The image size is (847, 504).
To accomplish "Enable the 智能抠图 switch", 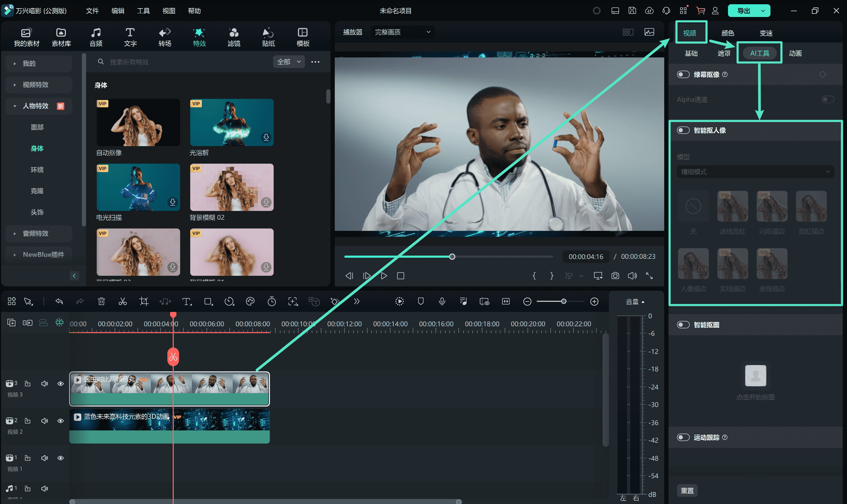I will point(683,325).
